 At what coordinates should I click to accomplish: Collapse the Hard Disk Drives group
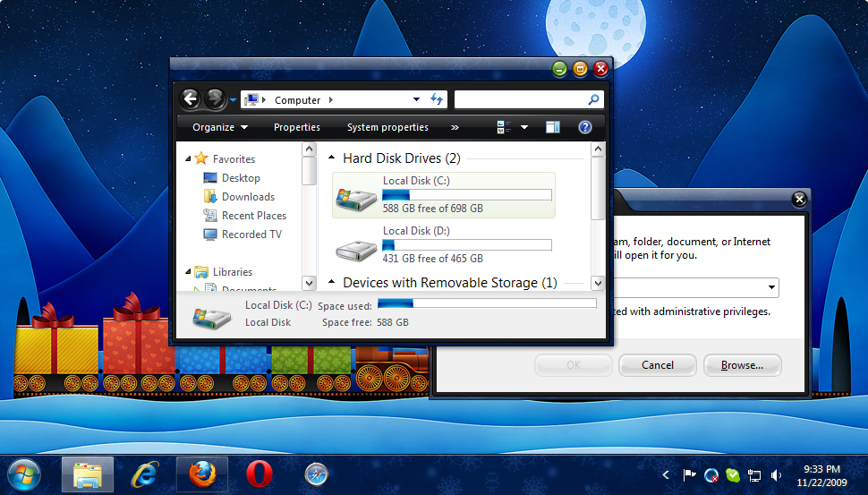(332, 158)
